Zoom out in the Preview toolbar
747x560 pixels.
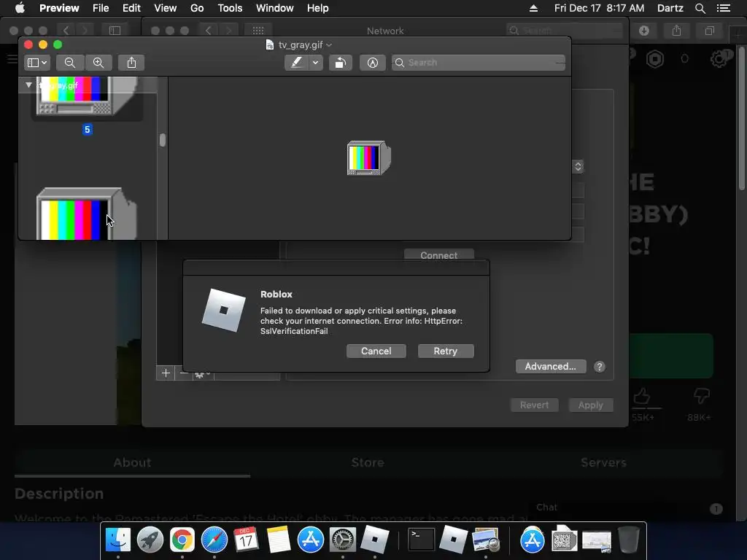coord(70,63)
